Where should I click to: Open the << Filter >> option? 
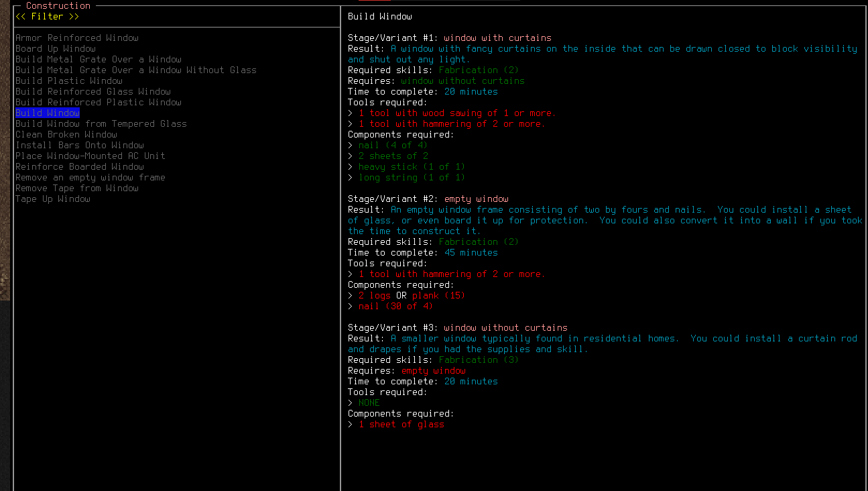(x=47, y=16)
